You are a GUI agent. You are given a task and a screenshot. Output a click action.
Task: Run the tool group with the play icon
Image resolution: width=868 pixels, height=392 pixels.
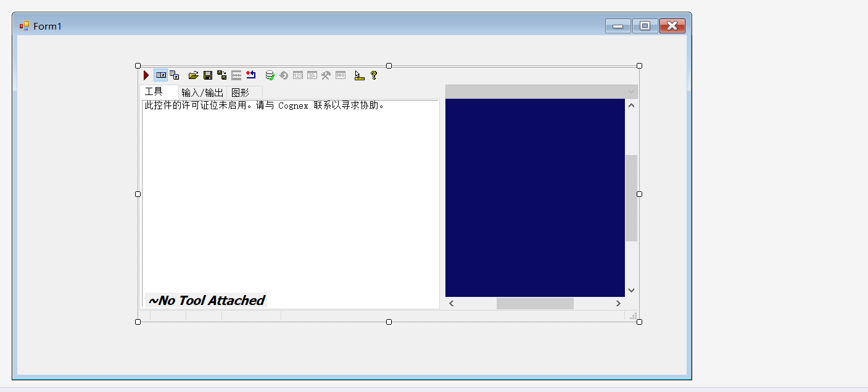click(146, 75)
